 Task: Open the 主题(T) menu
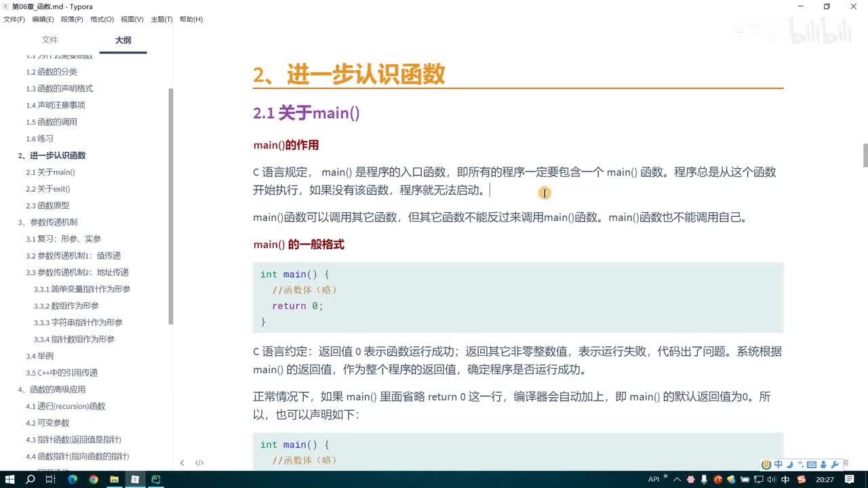click(x=161, y=19)
